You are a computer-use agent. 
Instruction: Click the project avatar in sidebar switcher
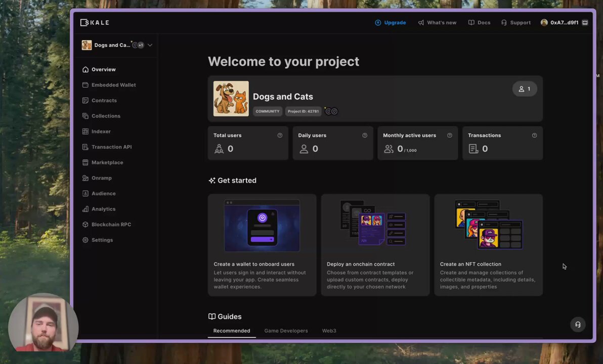coord(87,45)
